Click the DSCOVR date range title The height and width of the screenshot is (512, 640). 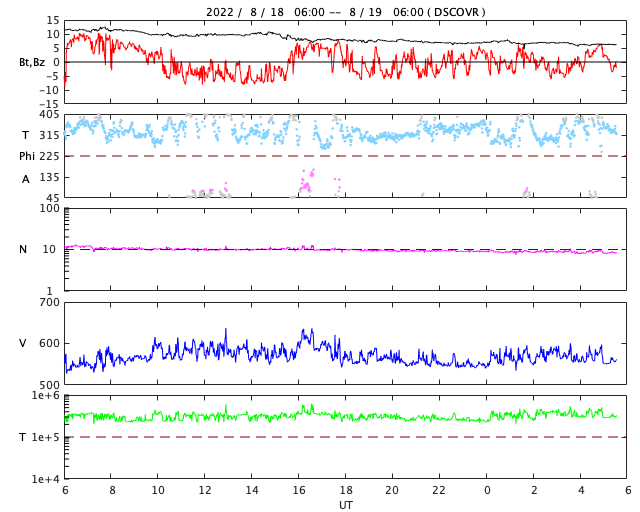point(346,12)
